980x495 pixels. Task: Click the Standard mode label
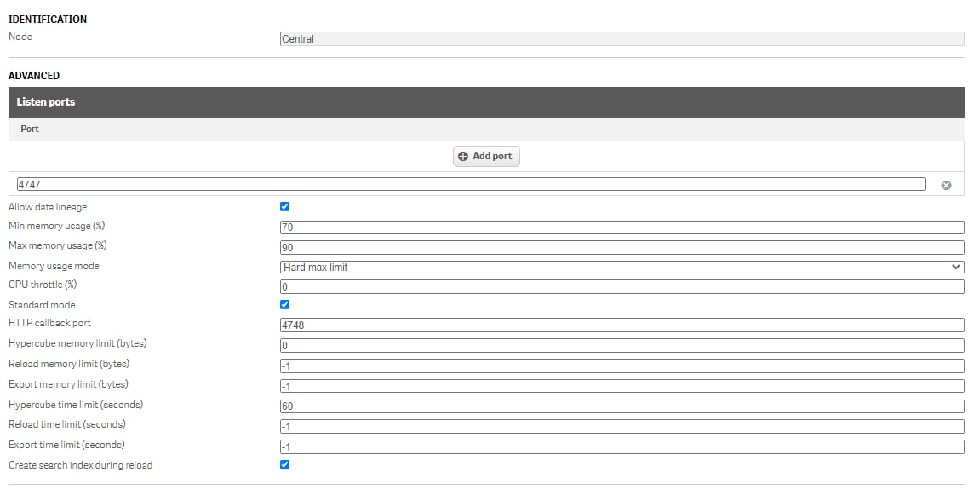tap(42, 305)
